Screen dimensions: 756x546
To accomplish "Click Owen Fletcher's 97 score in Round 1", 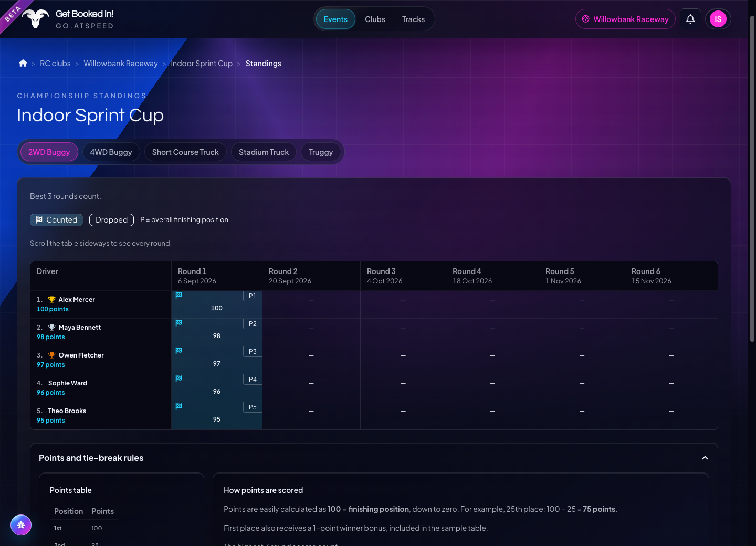I will tap(217, 364).
